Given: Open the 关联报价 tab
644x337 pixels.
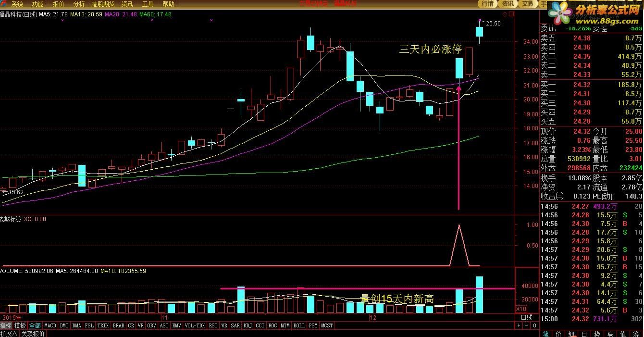Looking at the screenshot, I should (33, 333).
